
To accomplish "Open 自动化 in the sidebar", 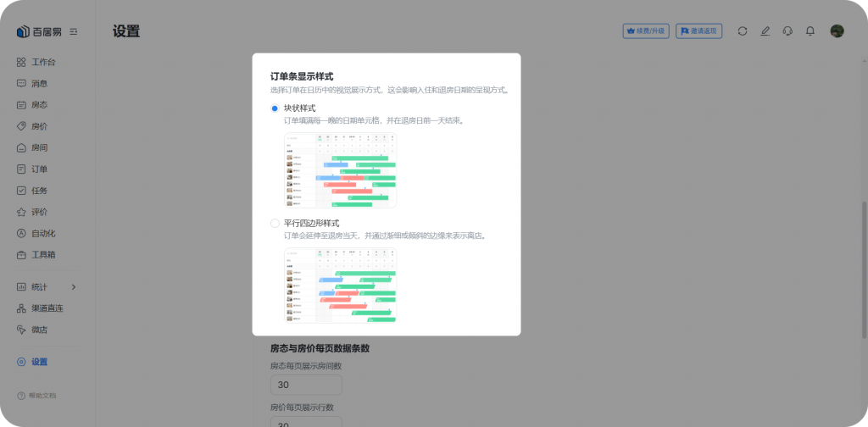I will 42,233.
